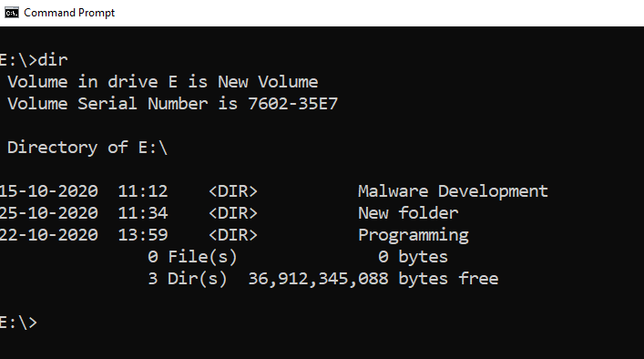Click the volume serial number 7602-35E7
Screen dimensions: 644x359
[x=292, y=104]
